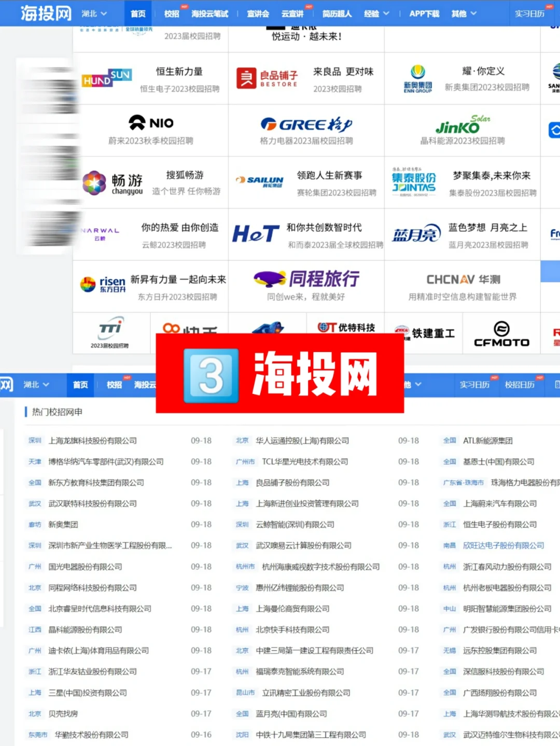This screenshot has height=746, width=560.
Task: Open 格力电器2023届校园招聘 link
Action: [x=306, y=140]
